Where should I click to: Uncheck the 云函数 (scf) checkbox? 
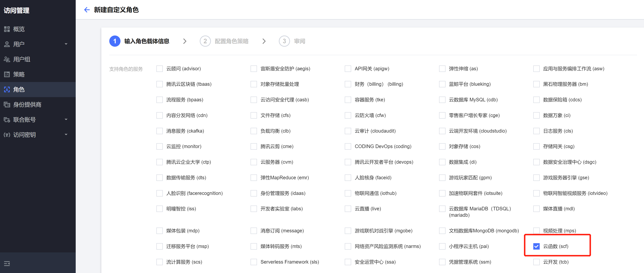coord(536,246)
